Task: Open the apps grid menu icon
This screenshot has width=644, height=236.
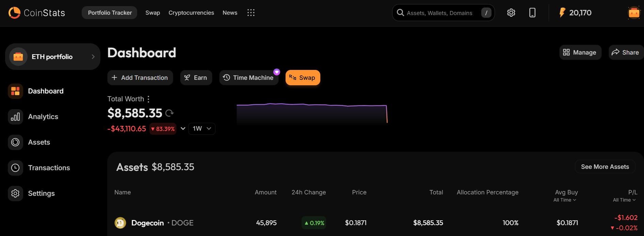Action: (x=251, y=13)
